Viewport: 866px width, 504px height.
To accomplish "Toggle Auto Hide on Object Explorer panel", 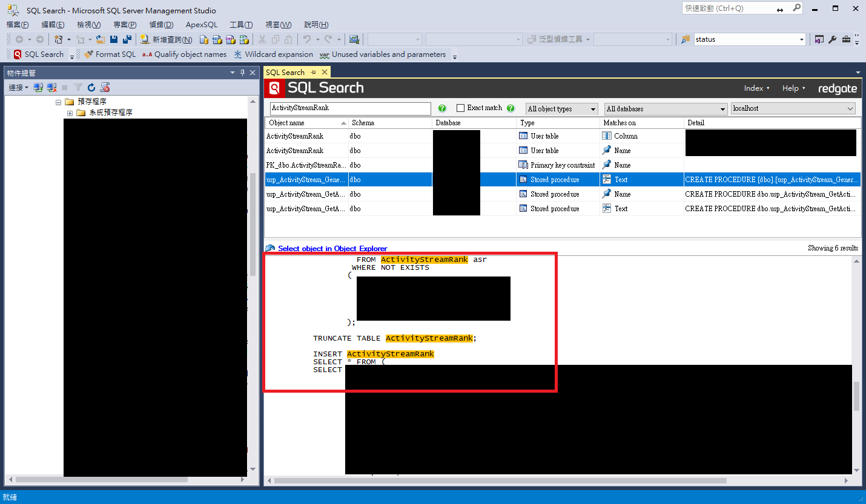I will [x=242, y=72].
